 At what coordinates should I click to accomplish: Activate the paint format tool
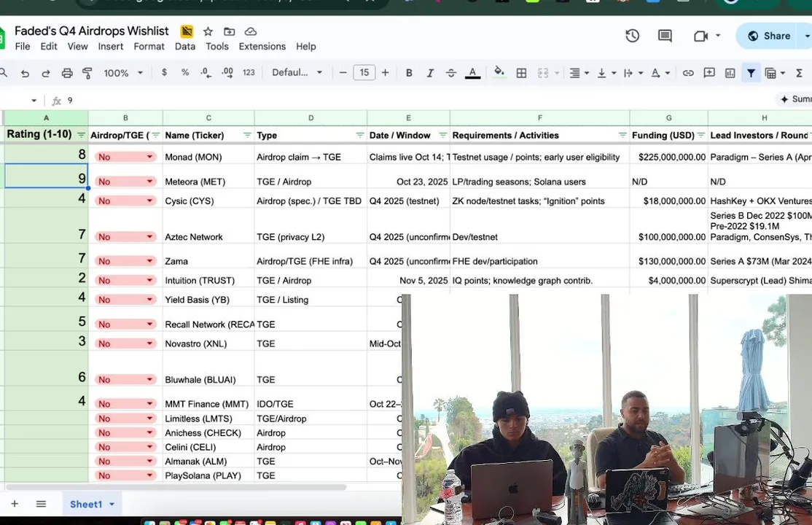point(87,73)
